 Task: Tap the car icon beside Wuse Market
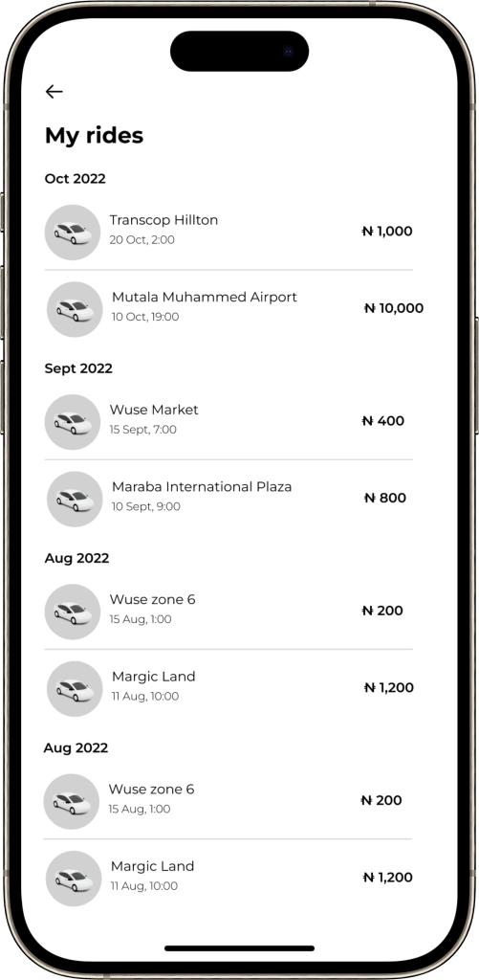(73, 422)
